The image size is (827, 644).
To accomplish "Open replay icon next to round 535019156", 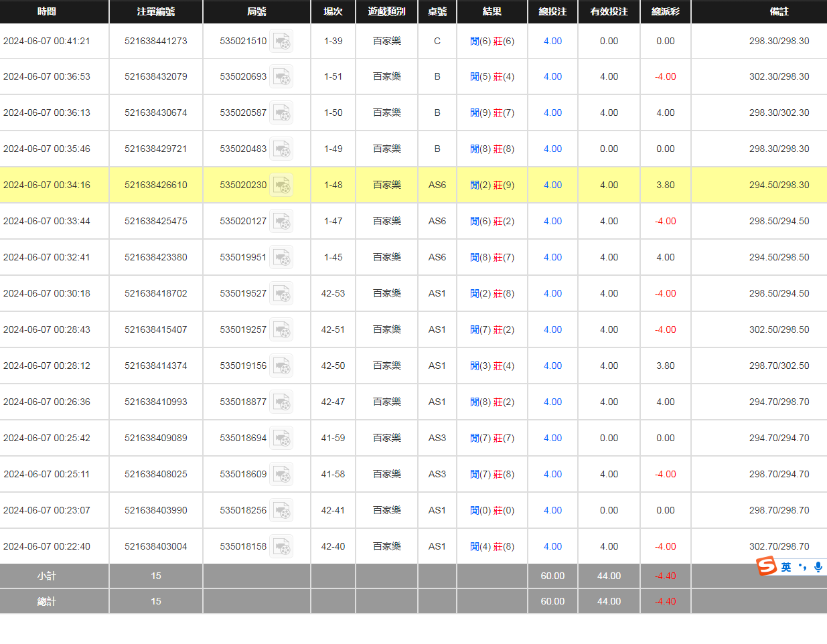I will click(x=281, y=366).
